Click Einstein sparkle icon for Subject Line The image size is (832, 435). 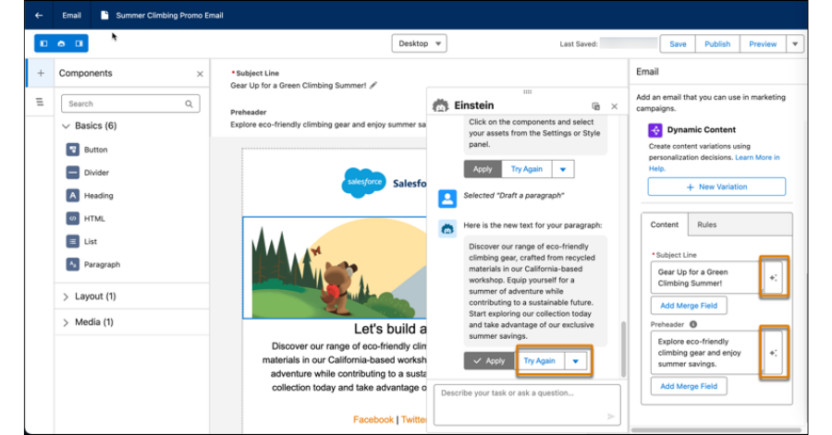[x=774, y=277]
